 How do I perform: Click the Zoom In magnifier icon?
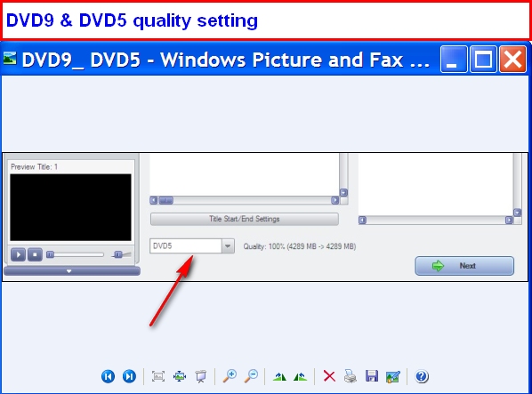(x=230, y=376)
